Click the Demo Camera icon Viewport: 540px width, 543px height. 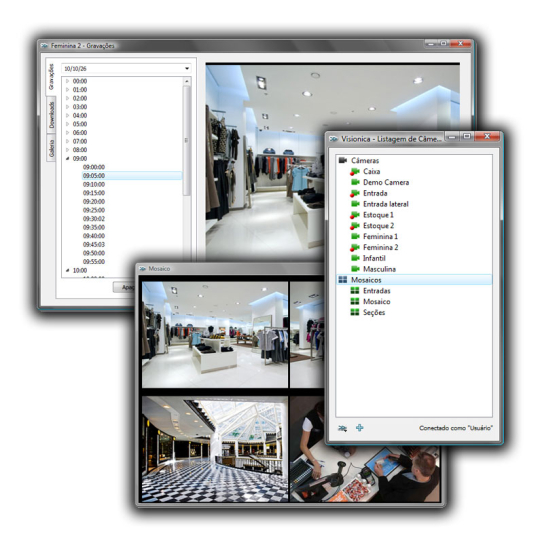355,182
